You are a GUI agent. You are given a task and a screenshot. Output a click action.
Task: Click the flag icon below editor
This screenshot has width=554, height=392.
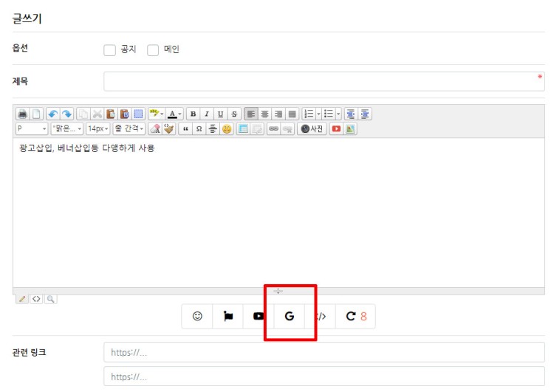point(228,316)
